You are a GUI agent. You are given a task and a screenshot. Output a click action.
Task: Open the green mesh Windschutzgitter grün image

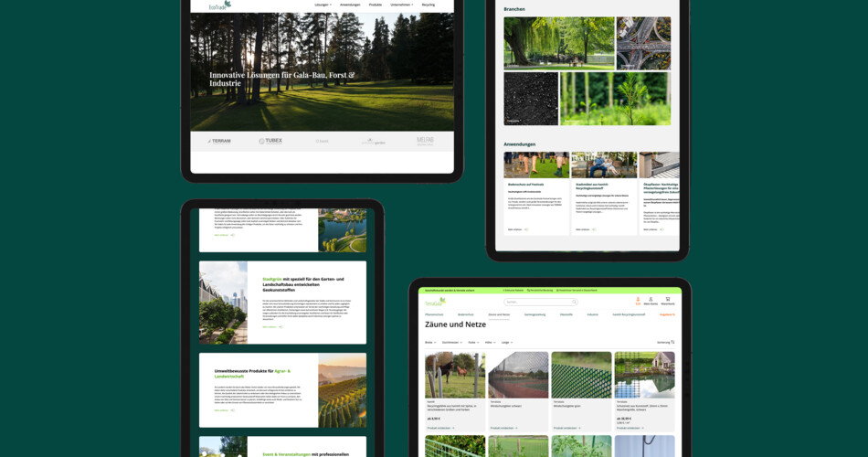[581, 375]
